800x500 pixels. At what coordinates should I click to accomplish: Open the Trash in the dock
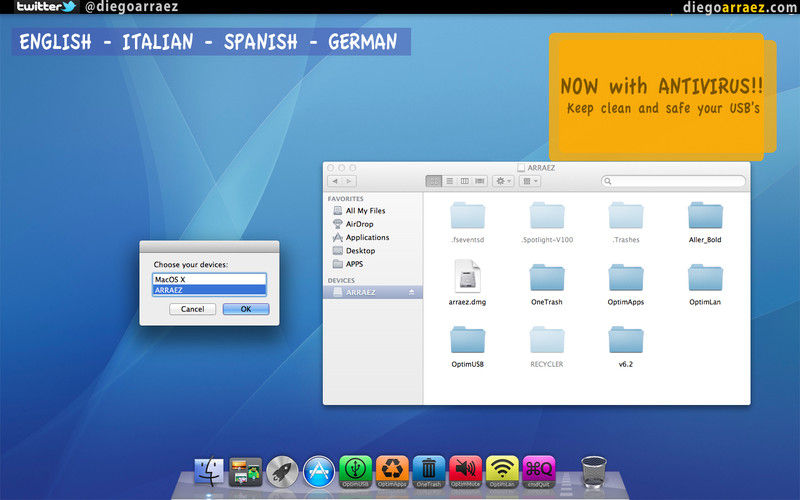[594, 471]
